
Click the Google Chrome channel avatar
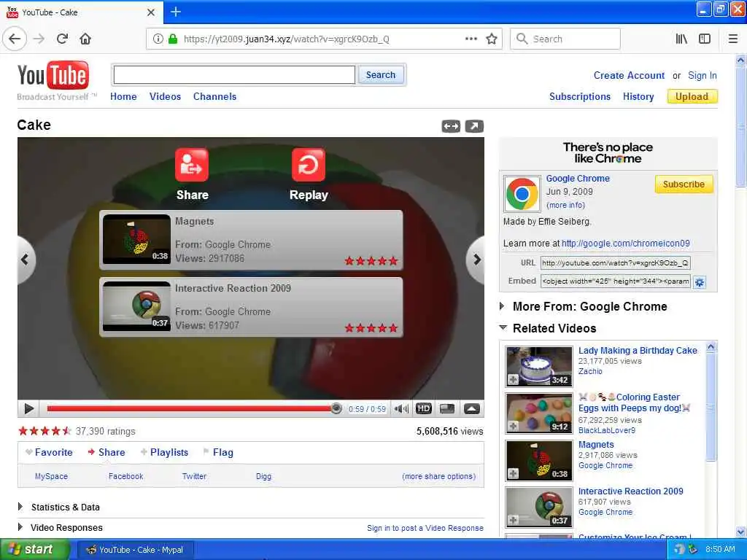tap(522, 194)
